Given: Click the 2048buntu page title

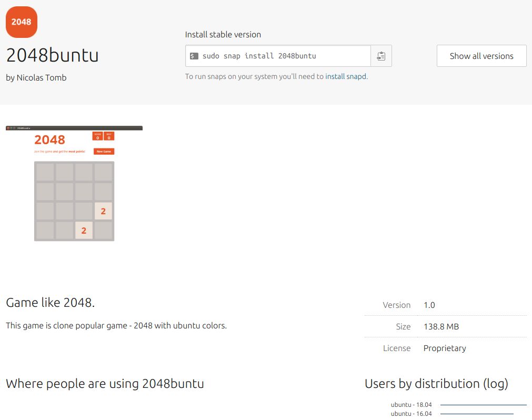Looking at the screenshot, I should pos(51,55).
